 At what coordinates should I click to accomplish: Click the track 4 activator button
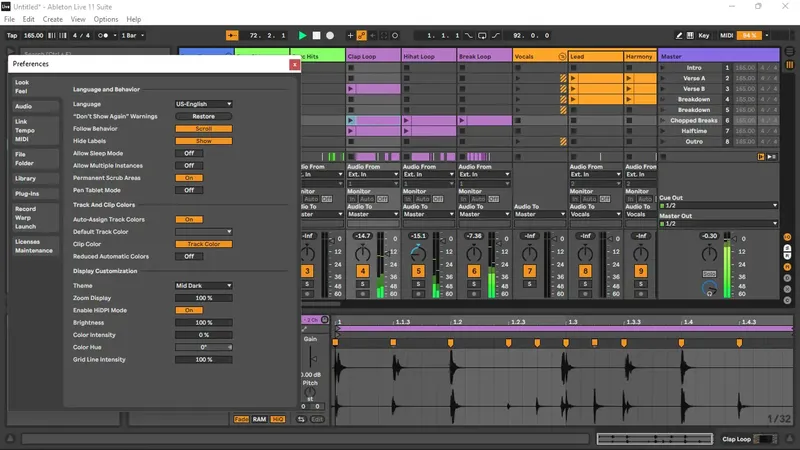tap(362, 271)
